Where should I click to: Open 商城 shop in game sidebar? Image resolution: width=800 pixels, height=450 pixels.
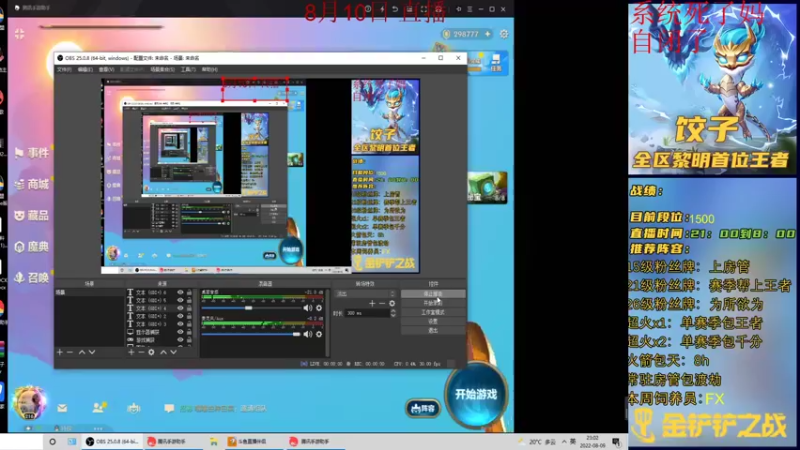pos(32,184)
